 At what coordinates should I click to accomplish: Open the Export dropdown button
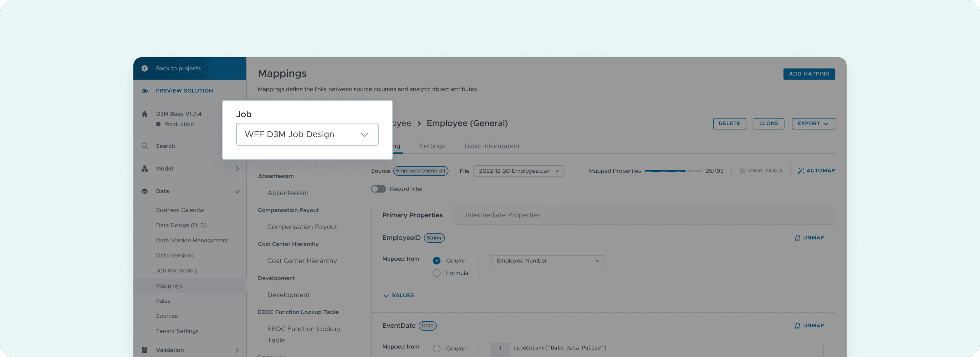813,124
